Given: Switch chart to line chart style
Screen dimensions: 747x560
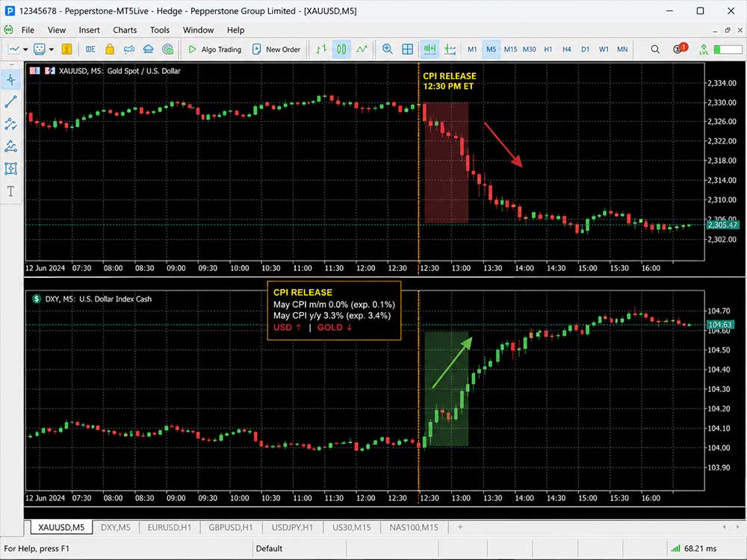Looking at the screenshot, I should tap(362, 49).
